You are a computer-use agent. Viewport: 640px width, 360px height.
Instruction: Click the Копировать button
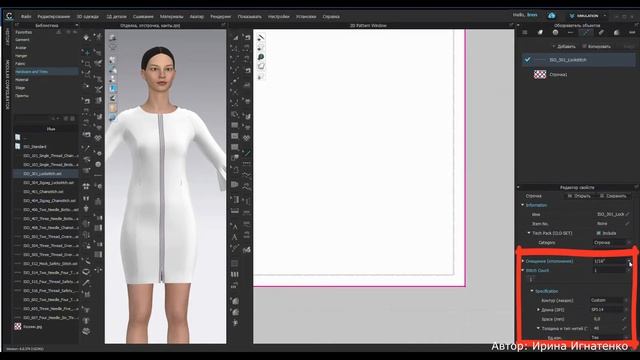click(596, 47)
